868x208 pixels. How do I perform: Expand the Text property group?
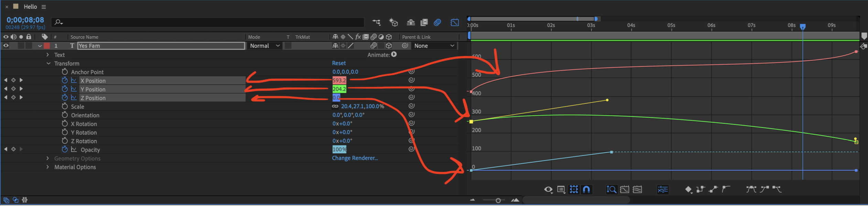coord(48,55)
